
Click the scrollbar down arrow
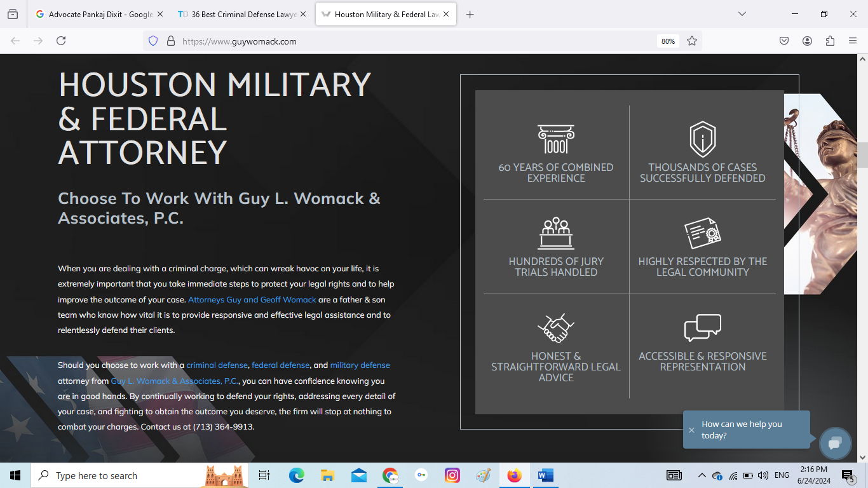(x=862, y=457)
